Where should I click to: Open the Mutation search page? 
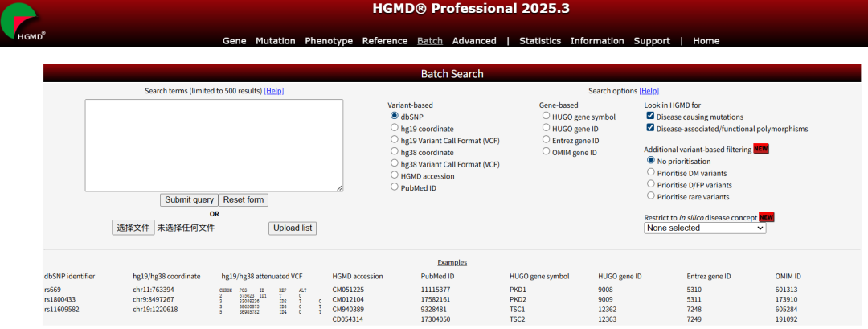click(275, 41)
